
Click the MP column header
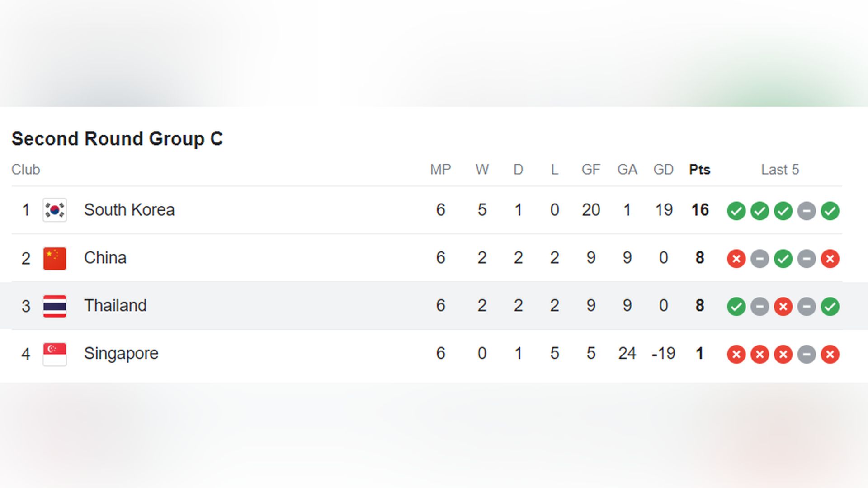click(440, 170)
